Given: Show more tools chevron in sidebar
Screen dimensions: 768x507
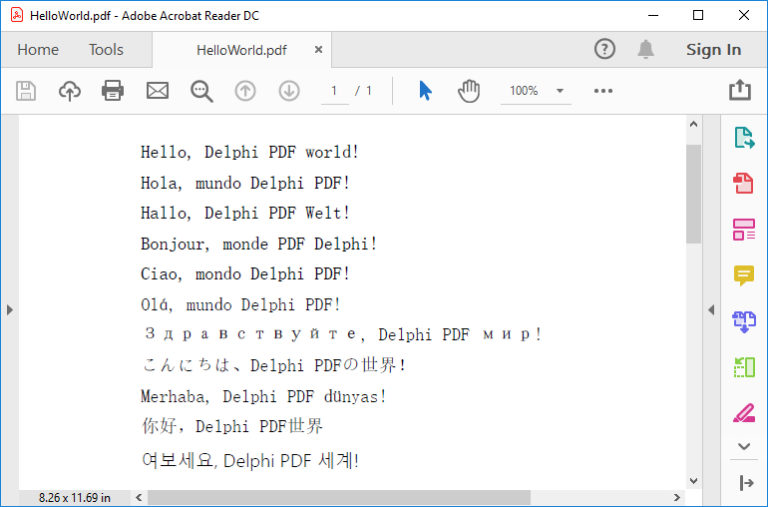Looking at the screenshot, I should click(744, 446).
